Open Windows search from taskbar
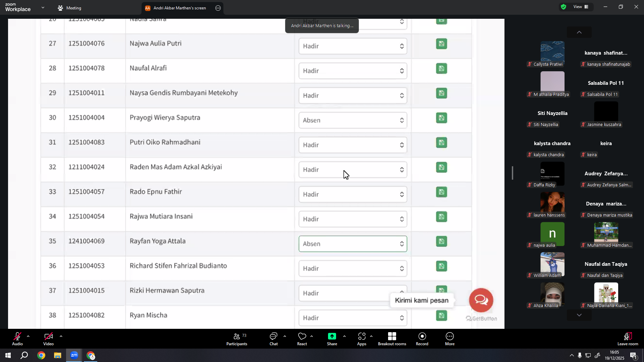Screen dimensions: 644x362 tap(24, 355)
